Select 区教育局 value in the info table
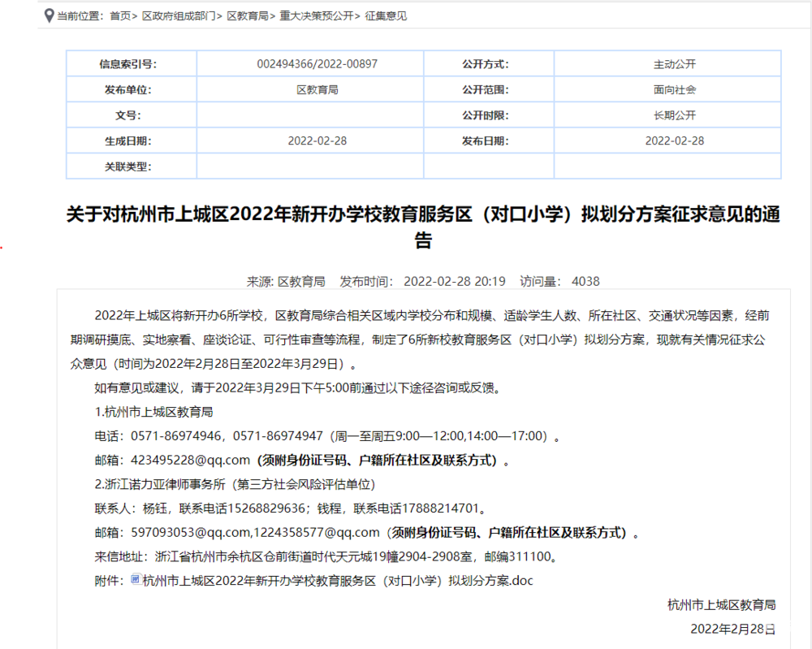Screen dimensions: 812x649 [317, 89]
